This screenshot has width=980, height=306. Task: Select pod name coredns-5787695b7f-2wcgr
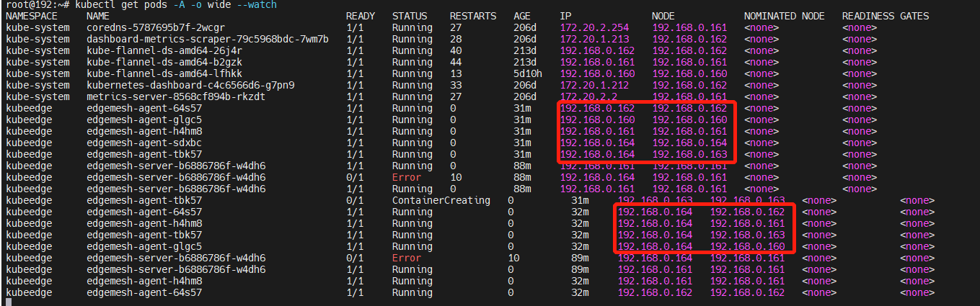point(156,27)
